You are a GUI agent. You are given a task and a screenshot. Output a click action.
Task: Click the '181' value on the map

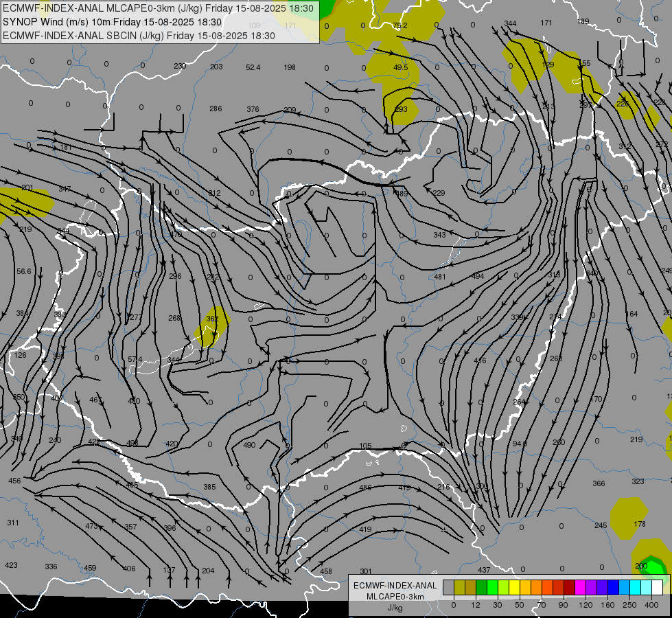tap(66, 148)
